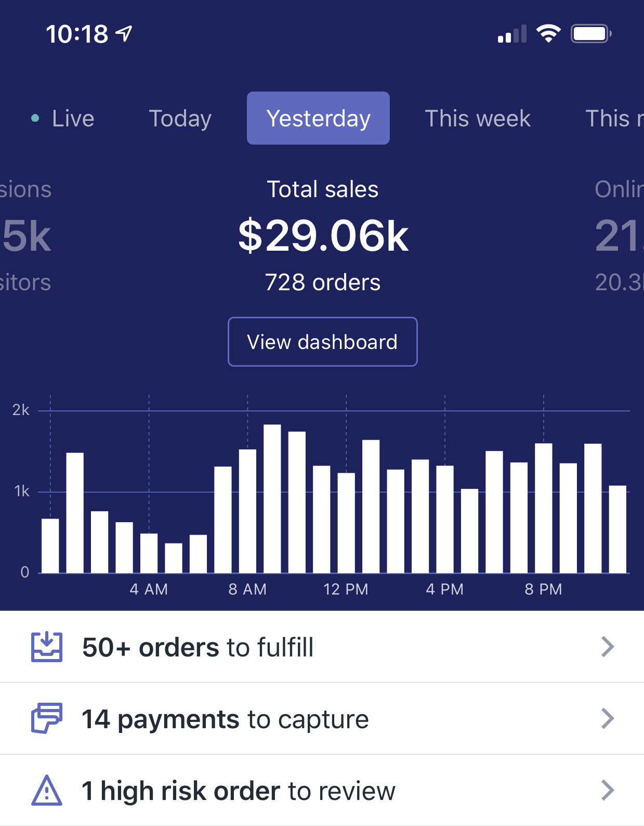Tap the location arrow in status bar
644x826 pixels.
click(124, 34)
